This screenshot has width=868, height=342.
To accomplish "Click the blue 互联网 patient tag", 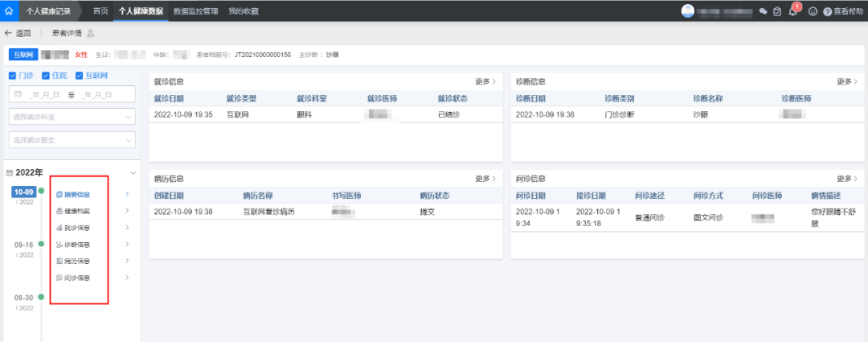I will 23,55.
